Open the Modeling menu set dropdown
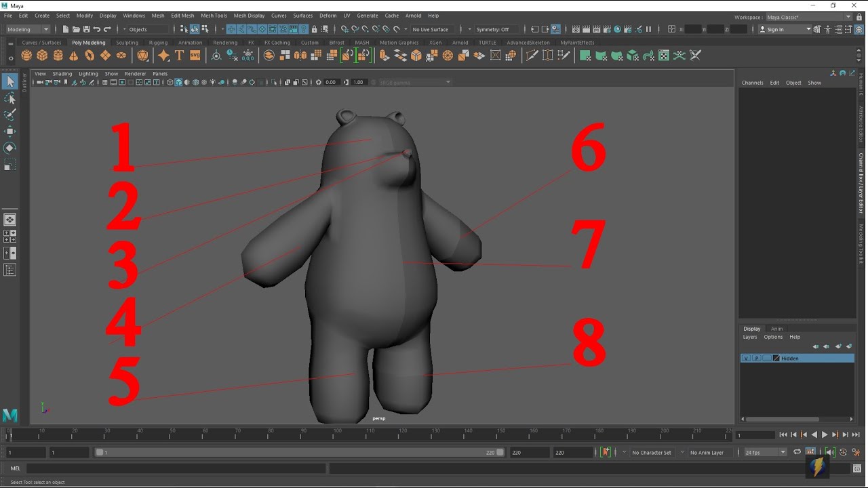Image resolution: width=868 pixels, height=488 pixels. (28, 29)
